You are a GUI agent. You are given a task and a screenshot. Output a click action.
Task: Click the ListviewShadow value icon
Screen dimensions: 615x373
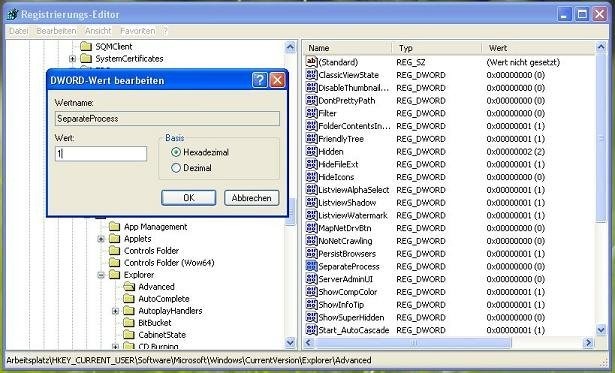pyautogui.click(x=311, y=202)
